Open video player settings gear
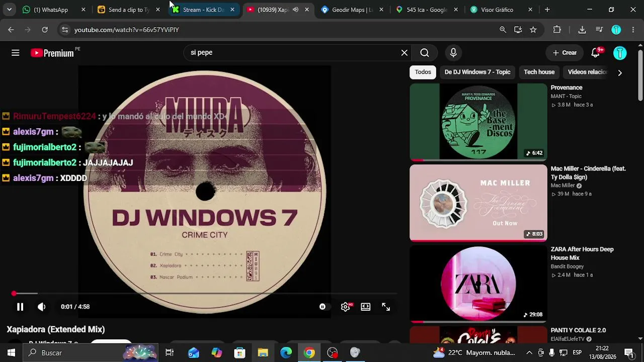The height and width of the screenshot is (362, 644). click(346, 307)
